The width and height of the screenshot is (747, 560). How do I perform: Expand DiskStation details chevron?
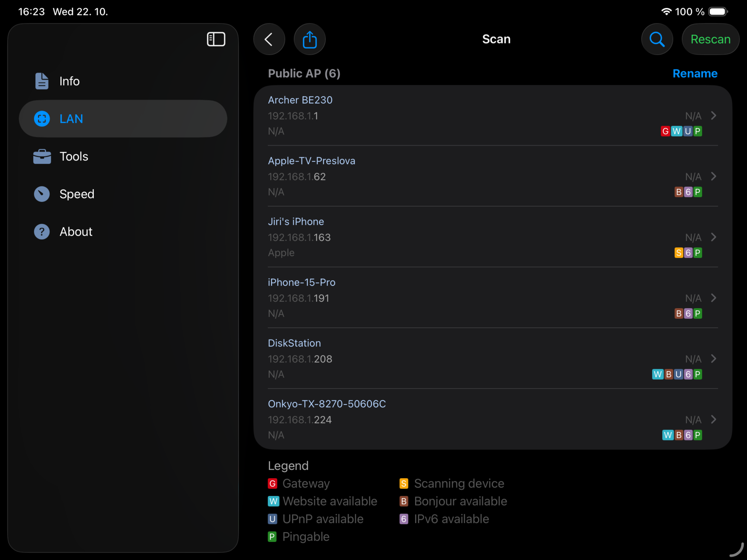click(x=713, y=358)
